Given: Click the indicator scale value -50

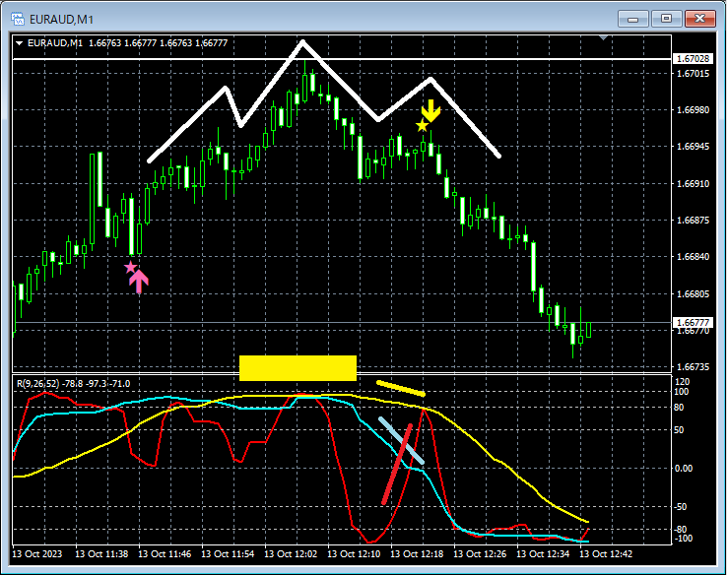Looking at the screenshot, I should click(681, 507).
